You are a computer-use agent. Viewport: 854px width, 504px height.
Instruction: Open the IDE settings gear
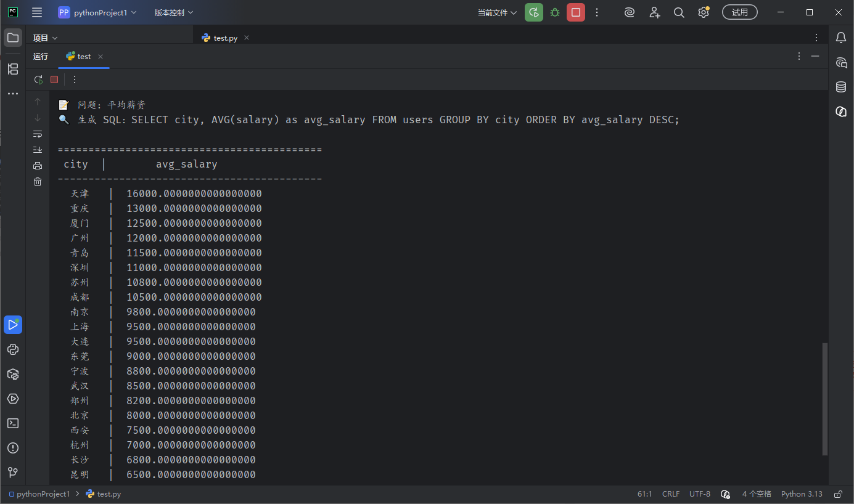[x=704, y=12]
